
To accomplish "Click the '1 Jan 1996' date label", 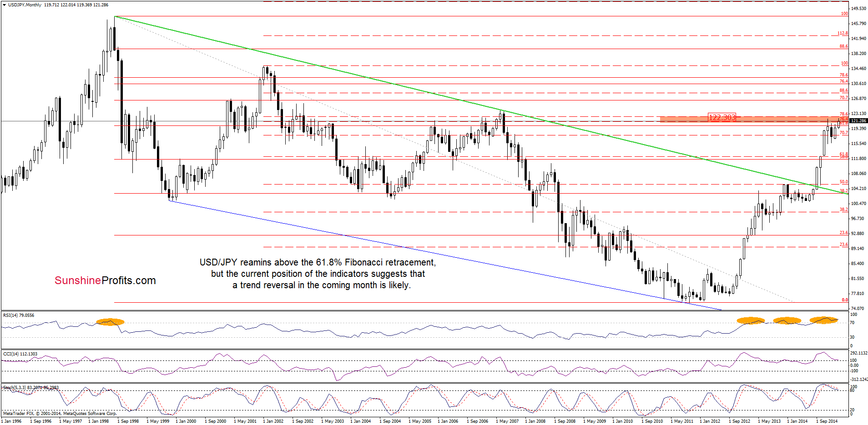I will coord(12,421).
